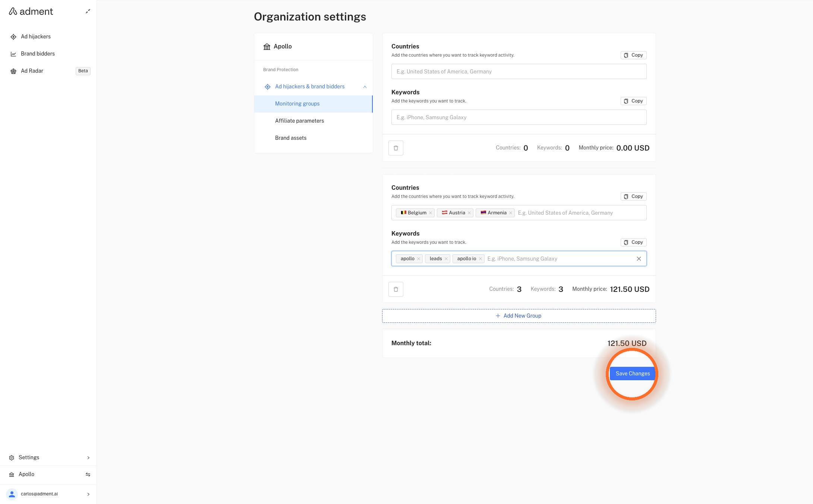Image resolution: width=813 pixels, height=504 pixels.
Task: Remove the Armenia country tag
Action: point(511,213)
